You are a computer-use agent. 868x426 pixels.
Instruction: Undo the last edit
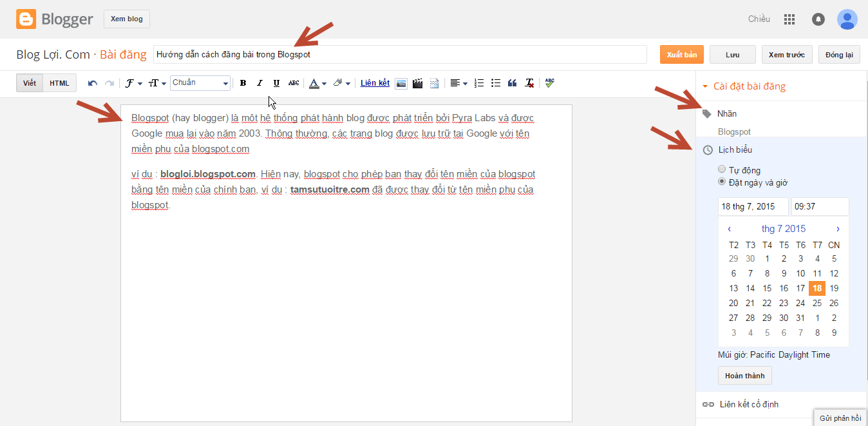point(93,83)
